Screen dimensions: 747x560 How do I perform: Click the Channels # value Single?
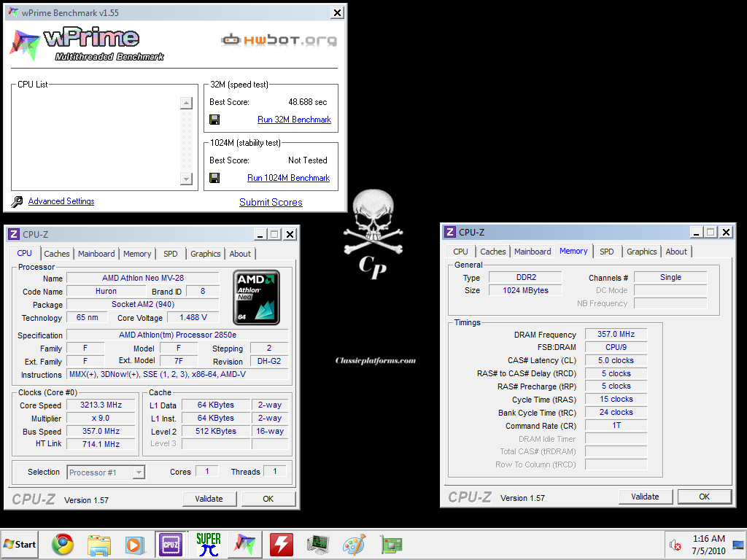click(670, 278)
